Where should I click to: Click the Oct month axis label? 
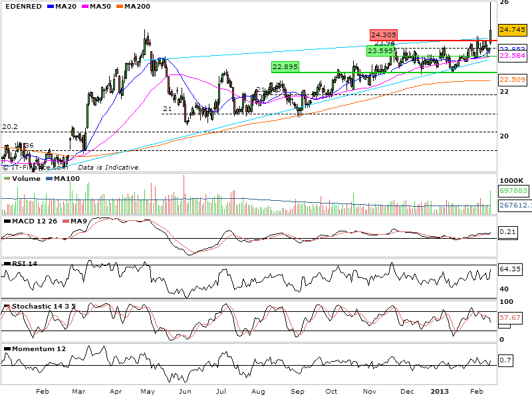pyautogui.click(x=331, y=392)
